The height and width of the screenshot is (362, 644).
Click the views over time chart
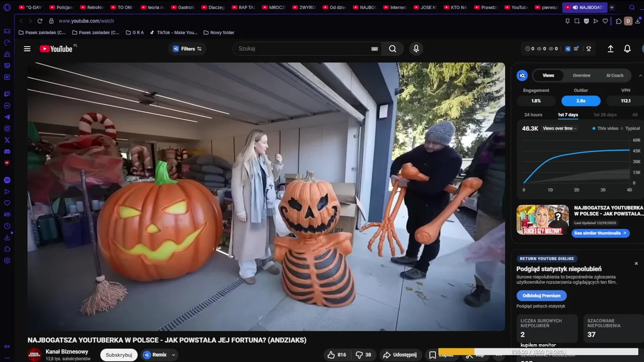tap(576, 161)
